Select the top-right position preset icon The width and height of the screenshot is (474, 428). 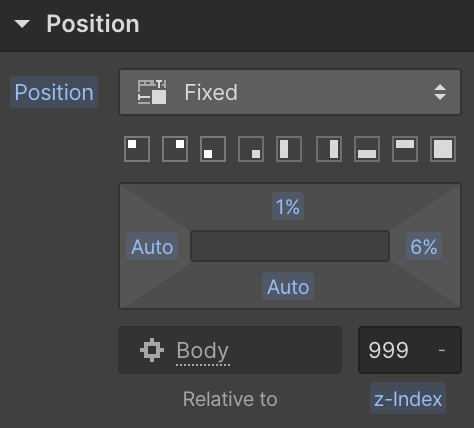pyautogui.click(x=175, y=149)
